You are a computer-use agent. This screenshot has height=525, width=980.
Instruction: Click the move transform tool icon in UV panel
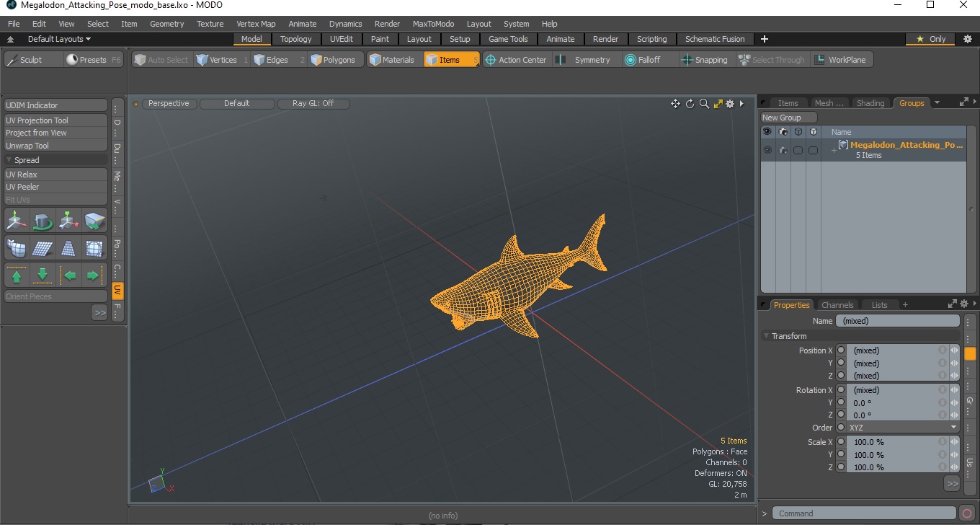[x=17, y=220]
